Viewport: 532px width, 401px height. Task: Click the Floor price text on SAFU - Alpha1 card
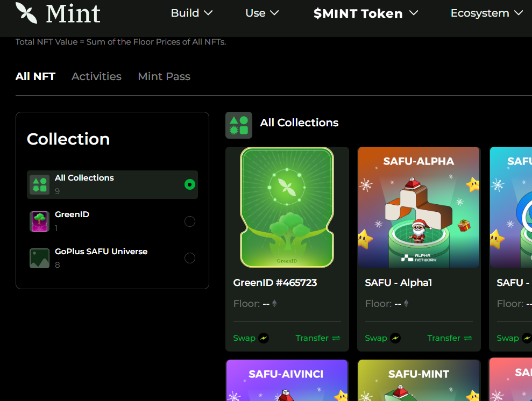383,303
